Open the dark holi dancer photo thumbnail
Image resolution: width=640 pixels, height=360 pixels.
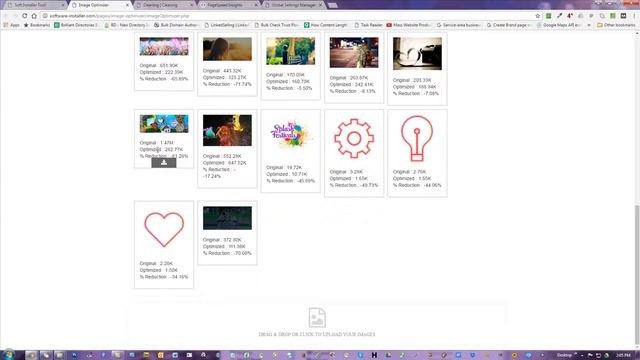227,130
